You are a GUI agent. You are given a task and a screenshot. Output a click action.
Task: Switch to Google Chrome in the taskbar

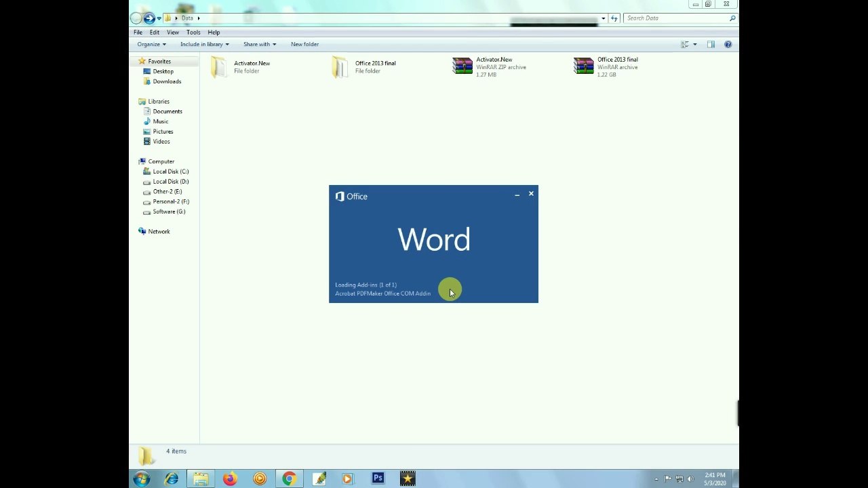[x=289, y=479]
